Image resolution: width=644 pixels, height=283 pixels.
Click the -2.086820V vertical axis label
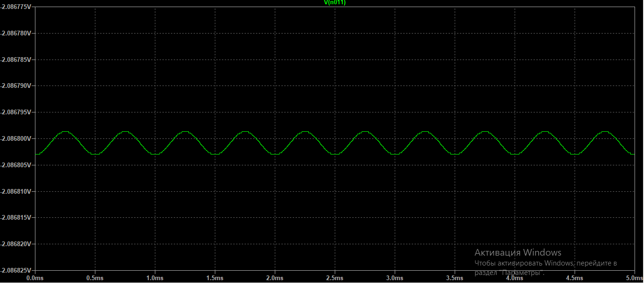pos(16,244)
